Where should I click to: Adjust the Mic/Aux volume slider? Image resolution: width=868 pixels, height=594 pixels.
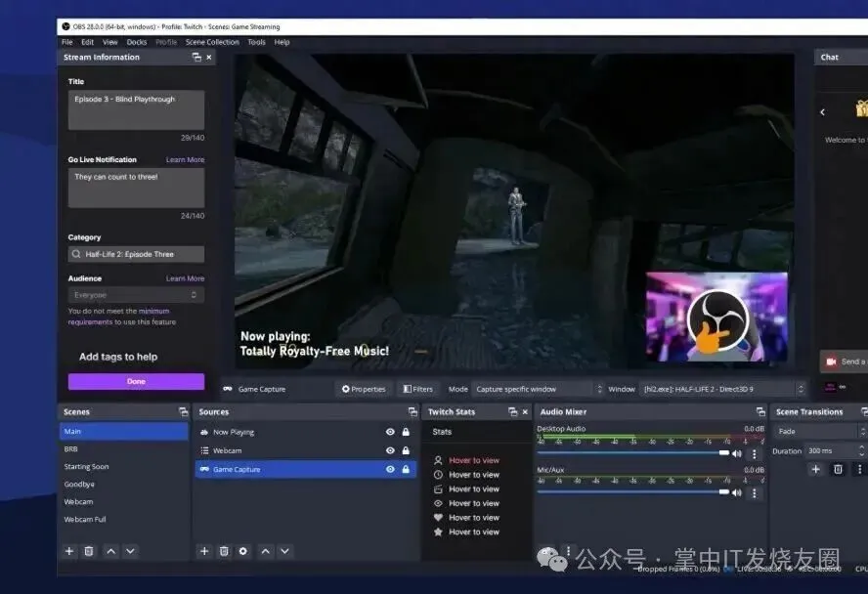click(633, 491)
